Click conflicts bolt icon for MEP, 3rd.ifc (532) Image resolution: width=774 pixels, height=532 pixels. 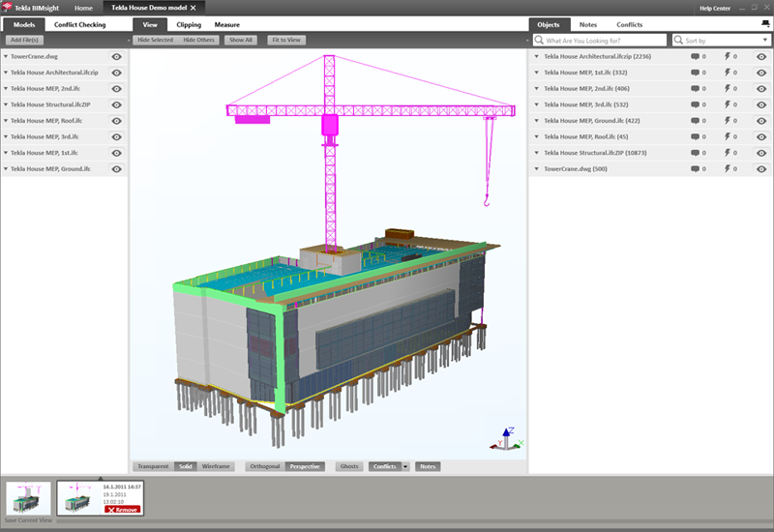point(728,104)
